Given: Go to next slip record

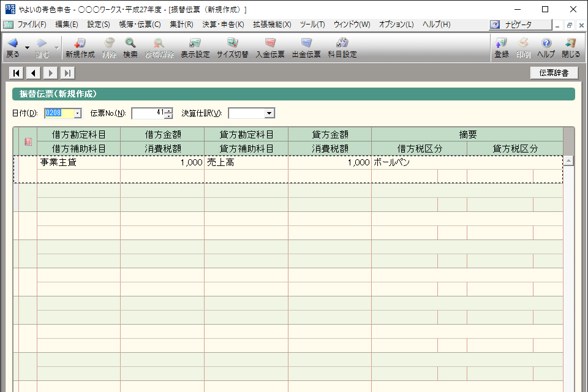Looking at the screenshot, I should [51, 73].
